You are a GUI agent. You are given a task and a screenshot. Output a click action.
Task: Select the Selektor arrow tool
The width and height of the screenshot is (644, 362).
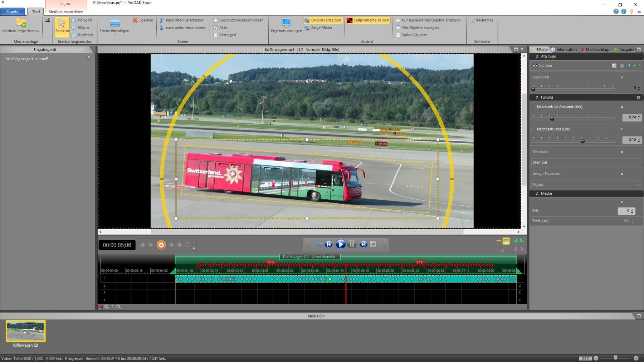62,25
